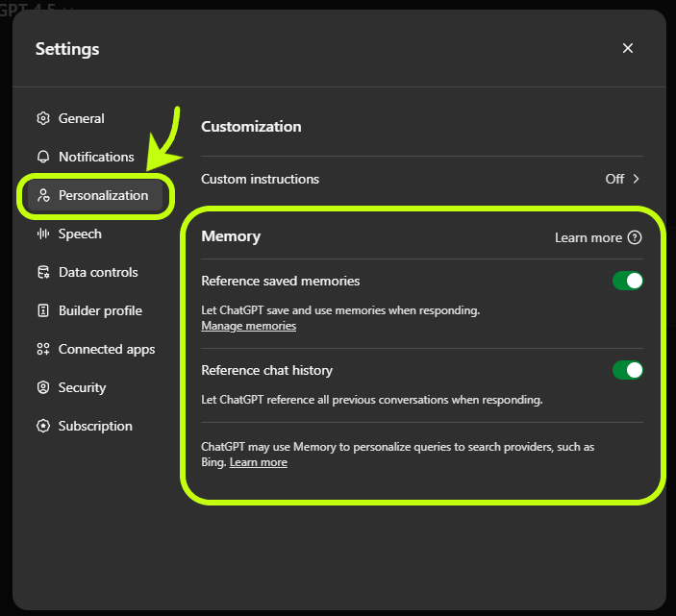Click the Data controls database icon

(x=43, y=272)
